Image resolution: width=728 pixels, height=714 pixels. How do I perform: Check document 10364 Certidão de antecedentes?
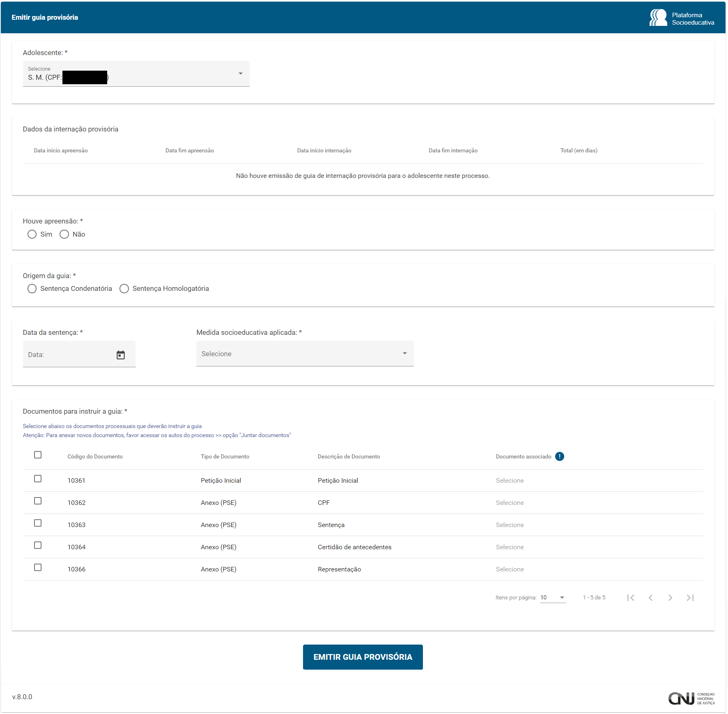pyautogui.click(x=38, y=545)
